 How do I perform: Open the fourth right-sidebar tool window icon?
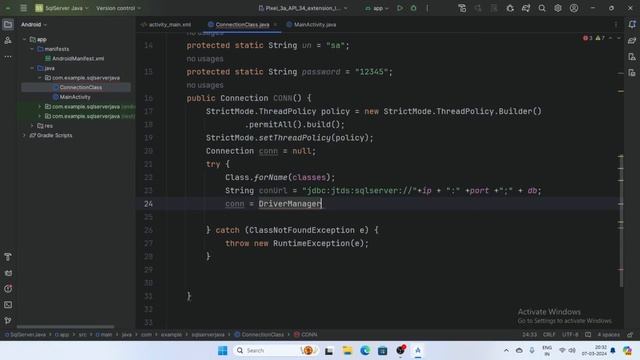[x=632, y=73]
